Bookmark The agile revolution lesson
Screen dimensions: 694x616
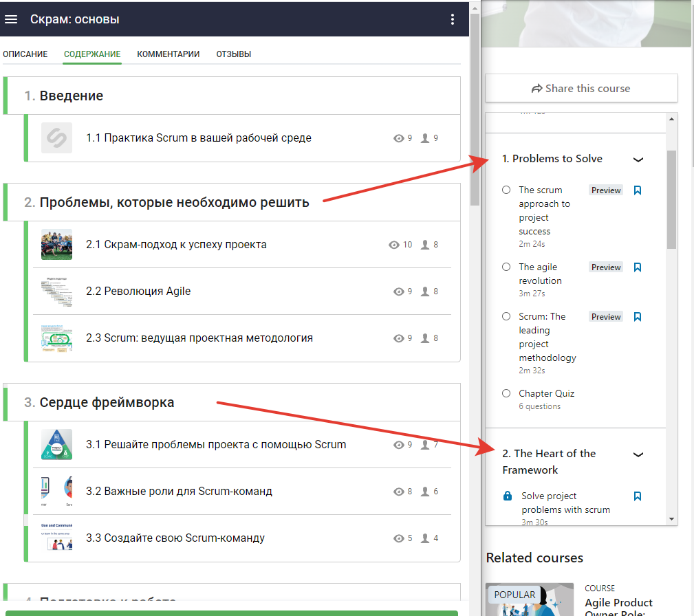pos(638,267)
